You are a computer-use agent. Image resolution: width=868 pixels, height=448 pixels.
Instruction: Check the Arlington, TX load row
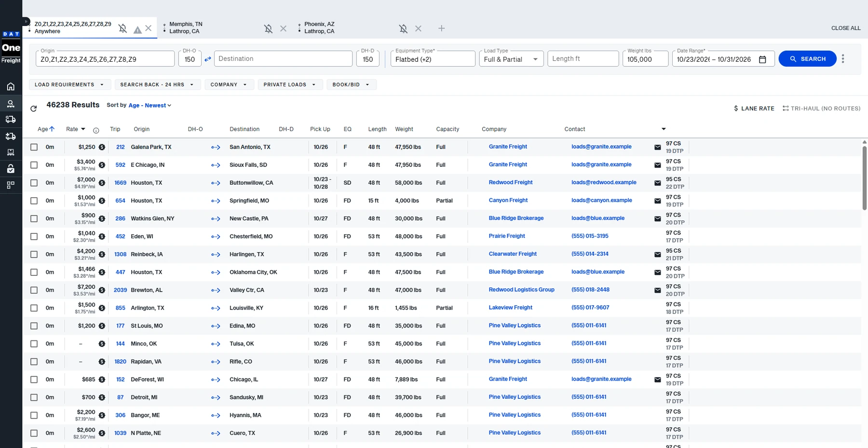[x=34, y=308]
